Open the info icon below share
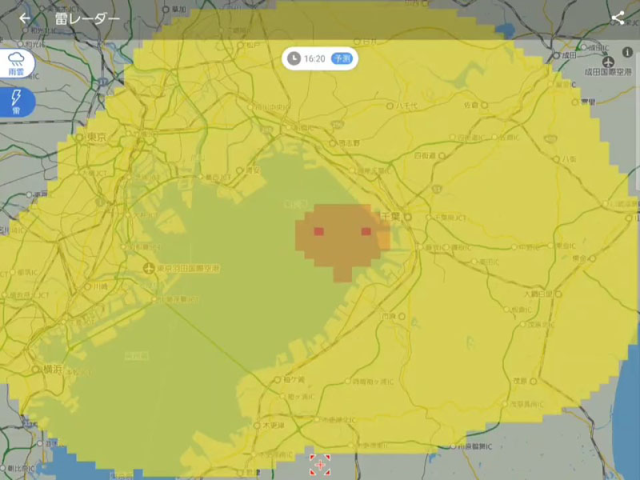Screen dimensions: 640x480 627,52
